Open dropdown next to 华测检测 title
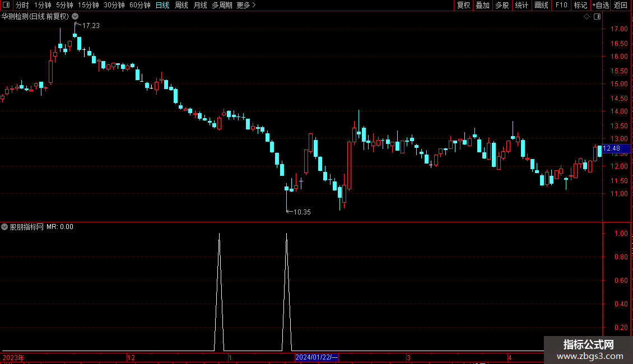633x364 pixels. click(x=75, y=16)
